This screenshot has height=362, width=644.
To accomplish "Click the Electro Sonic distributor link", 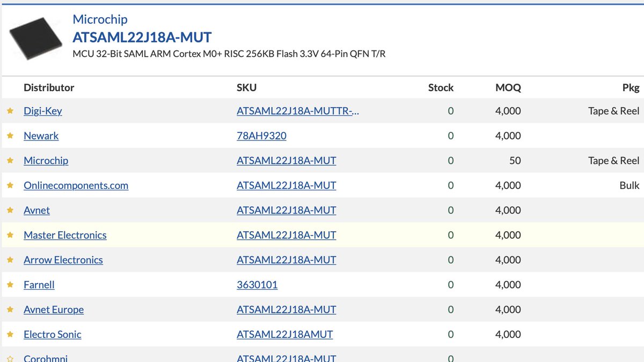I will click(x=53, y=334).
